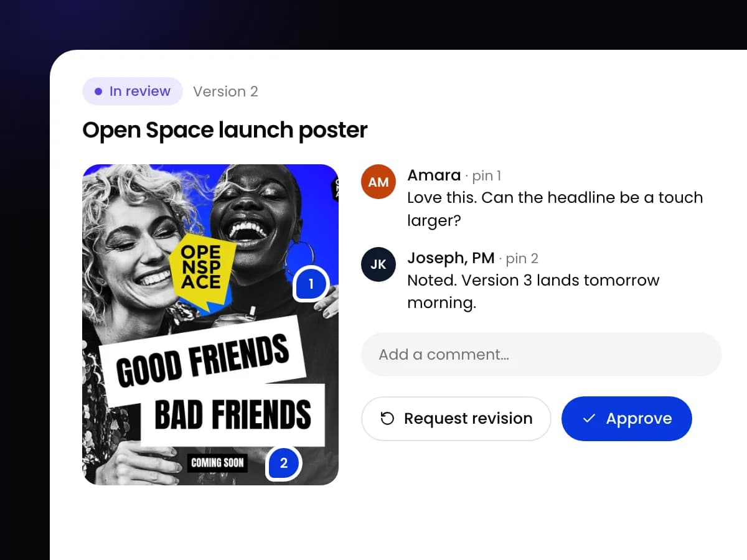This screenshot has width=747, height=560.
Task: Click the COMING SOON label on poster
Action: pyautogui.click(x=217, y=463)
